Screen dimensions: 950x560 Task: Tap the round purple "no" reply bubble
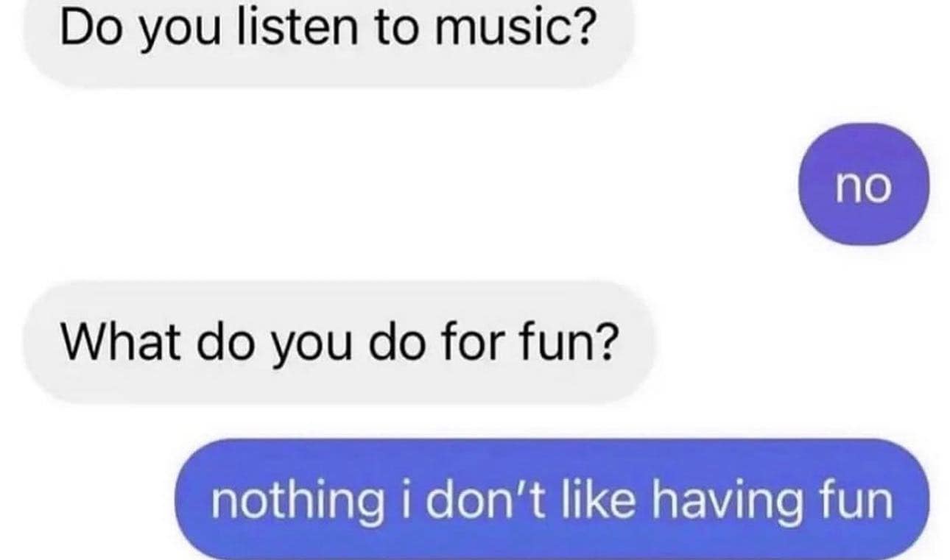pyautogui.click(x=864, y=185)
